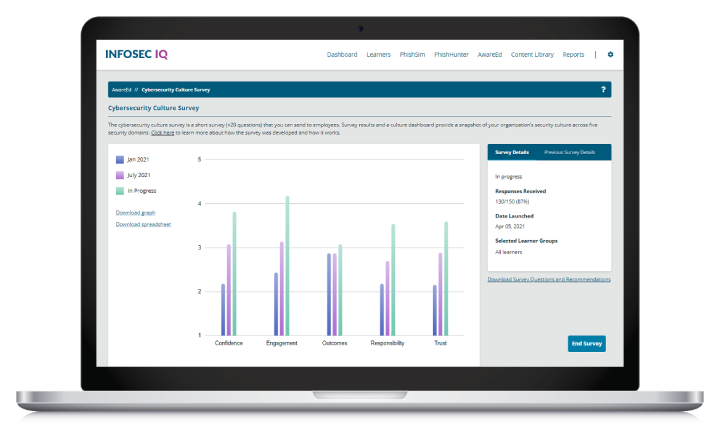Open the Dashboard menu item
Image resolution: width=720 pixels, height=428 pixels.
pos(342,54)
